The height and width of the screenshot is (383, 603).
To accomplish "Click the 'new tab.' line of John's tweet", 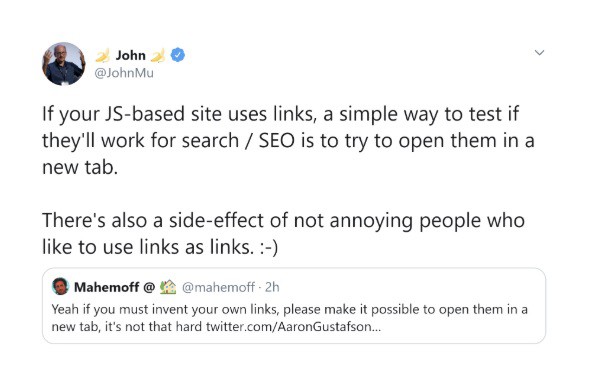I will (x=80, y=167).
